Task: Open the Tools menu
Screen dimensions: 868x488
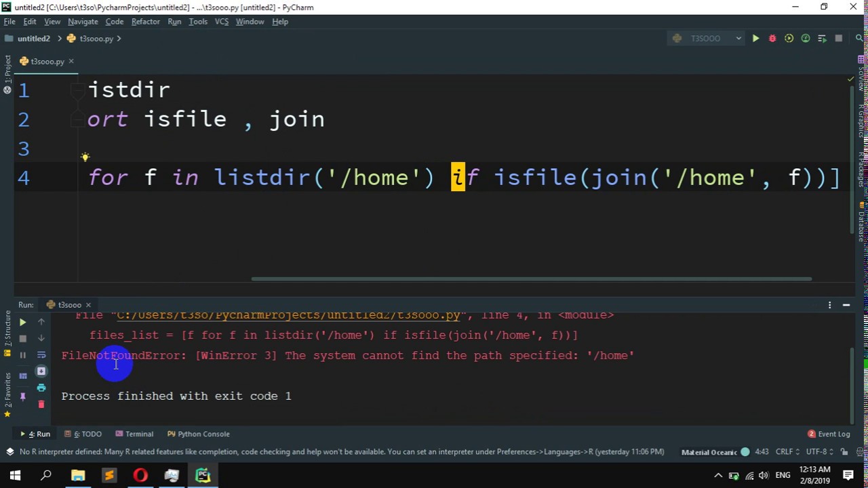Action: (x=198, y=22)
